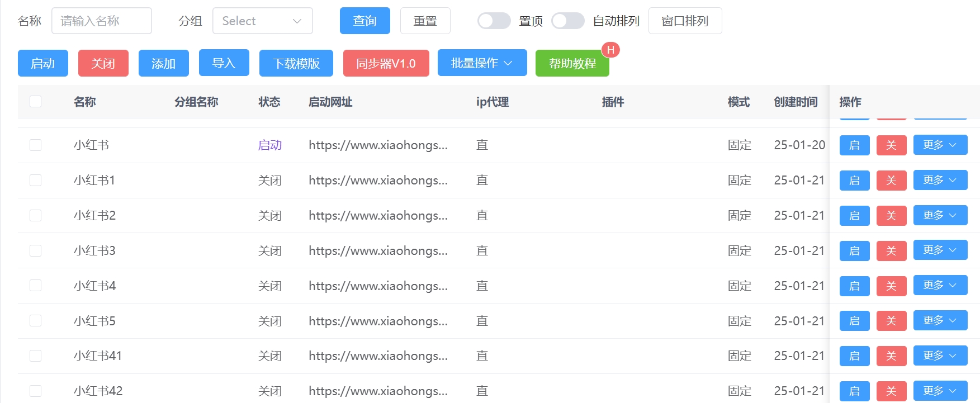980x403 pixels.
Task: Click the red H badge on 帮助教程
Action: pyautogui.click(x=610, y=50)
